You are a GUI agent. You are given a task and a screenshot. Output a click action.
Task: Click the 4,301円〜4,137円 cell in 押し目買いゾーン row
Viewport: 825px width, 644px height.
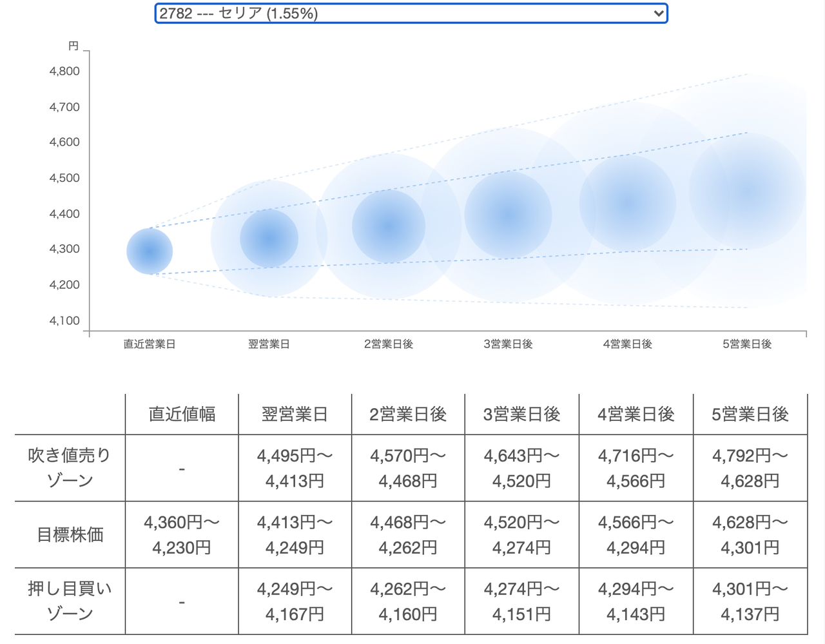pyautogui.click(x=750, y=601)
